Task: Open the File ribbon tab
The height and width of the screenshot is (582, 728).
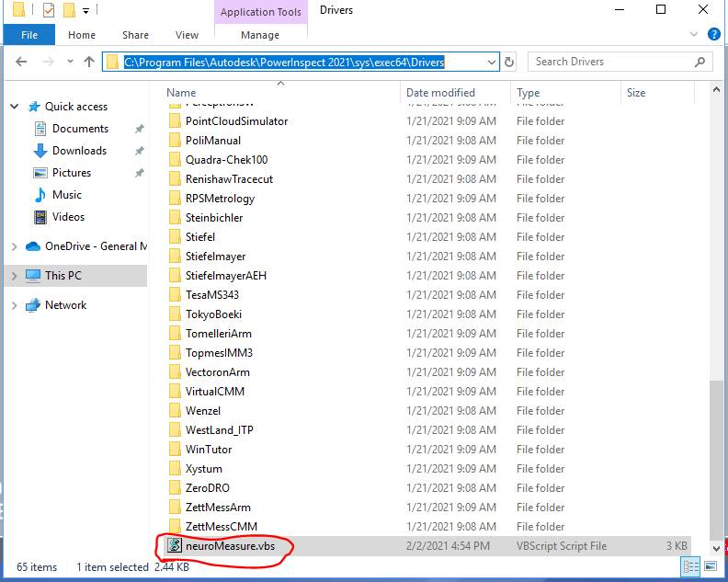Action: tap(29, 35)
